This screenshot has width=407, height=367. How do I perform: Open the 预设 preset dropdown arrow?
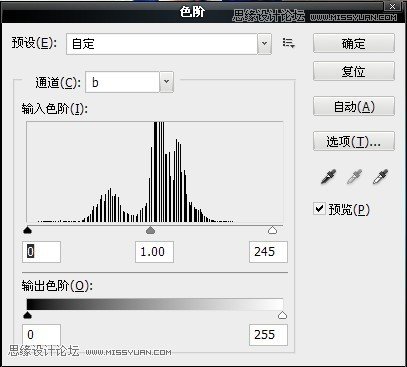click(x=264, y=44)
